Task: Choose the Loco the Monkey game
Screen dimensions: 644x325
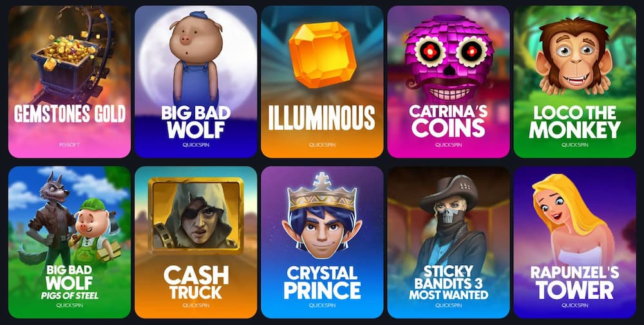Action: click(574, 82)
